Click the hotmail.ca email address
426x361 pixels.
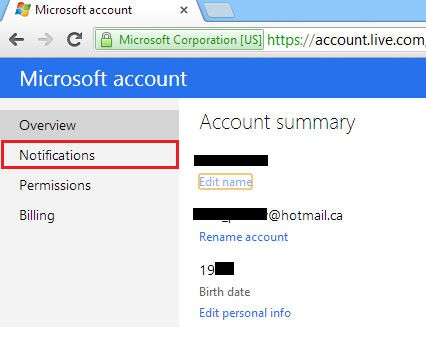(x=268, y=215)
